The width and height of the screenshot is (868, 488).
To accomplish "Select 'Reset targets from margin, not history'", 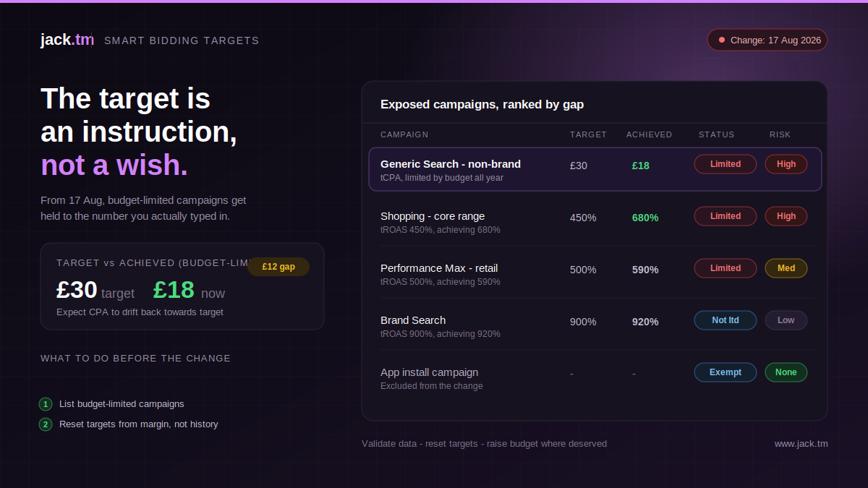I will [139, 424].
